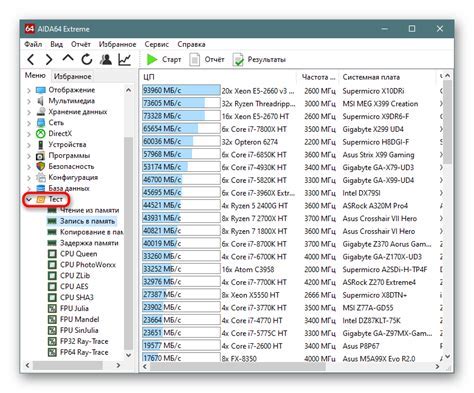Expand the Отображение tree node
This screenshot has height=393, width=474.
point(29,90)
